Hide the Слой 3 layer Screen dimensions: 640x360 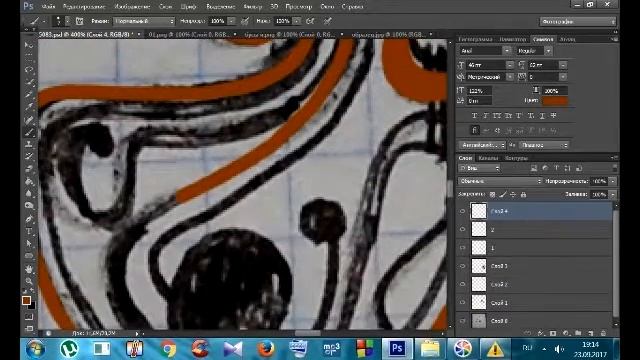(x=462, y=266)
